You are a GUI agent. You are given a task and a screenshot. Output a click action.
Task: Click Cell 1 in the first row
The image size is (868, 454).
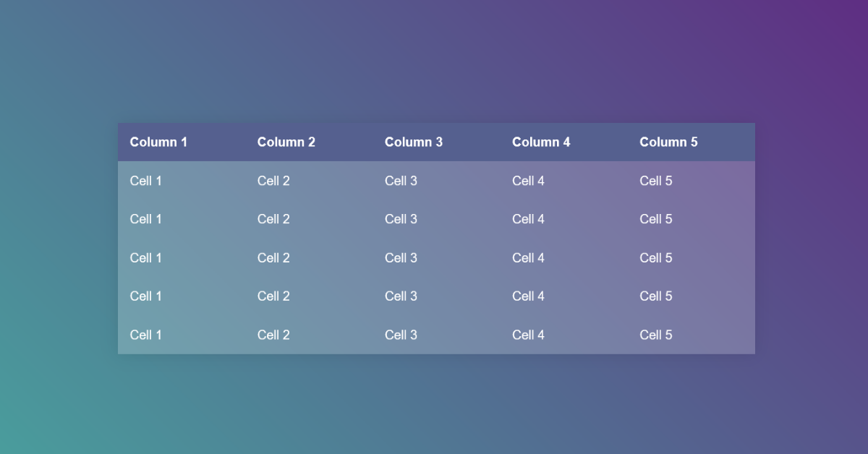pos(145,181)
